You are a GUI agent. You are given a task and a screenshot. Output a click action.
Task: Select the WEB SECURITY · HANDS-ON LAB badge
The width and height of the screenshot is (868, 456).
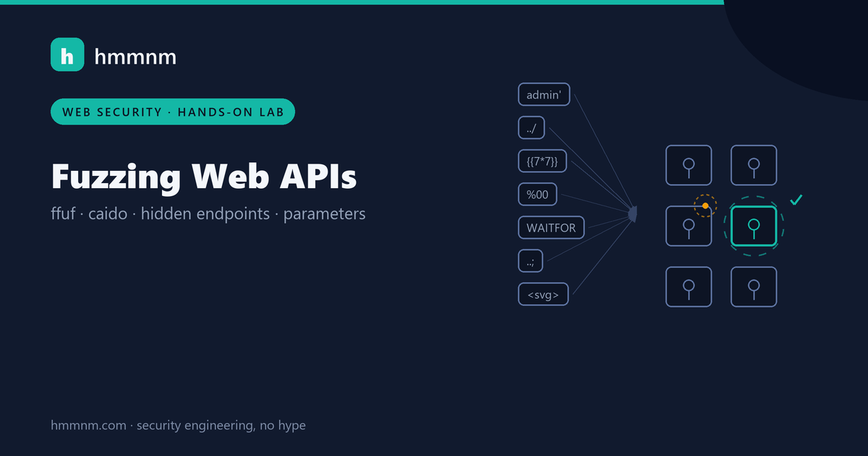pyautogui.click(x=173, y=111)
